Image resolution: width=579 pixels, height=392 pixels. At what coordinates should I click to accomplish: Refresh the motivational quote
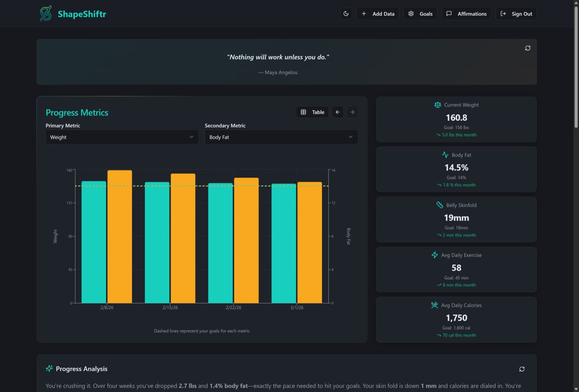coord(528,48)
